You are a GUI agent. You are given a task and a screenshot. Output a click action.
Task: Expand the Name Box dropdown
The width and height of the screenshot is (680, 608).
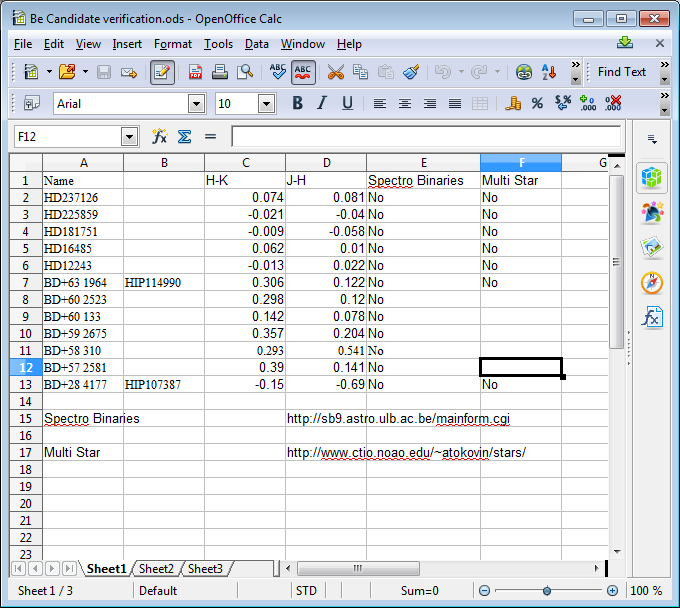129,137
